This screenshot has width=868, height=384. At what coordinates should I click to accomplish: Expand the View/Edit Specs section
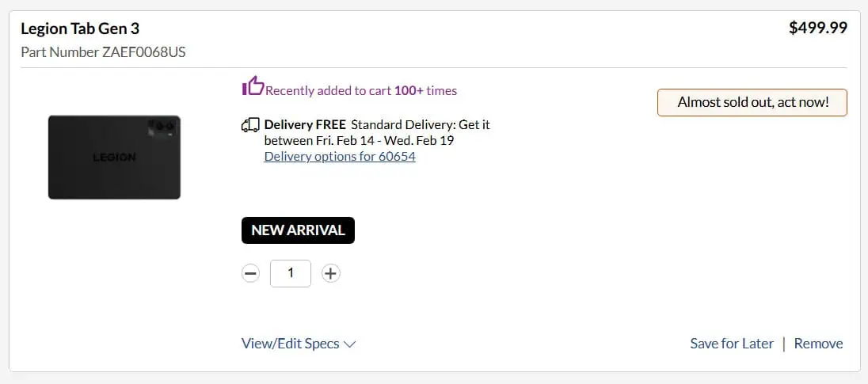(290, 344)
